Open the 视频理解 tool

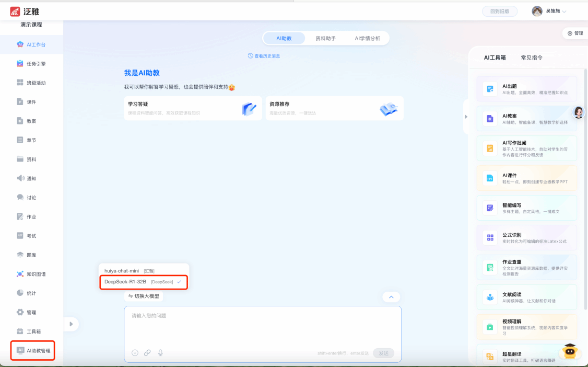(x=526, y=327)
